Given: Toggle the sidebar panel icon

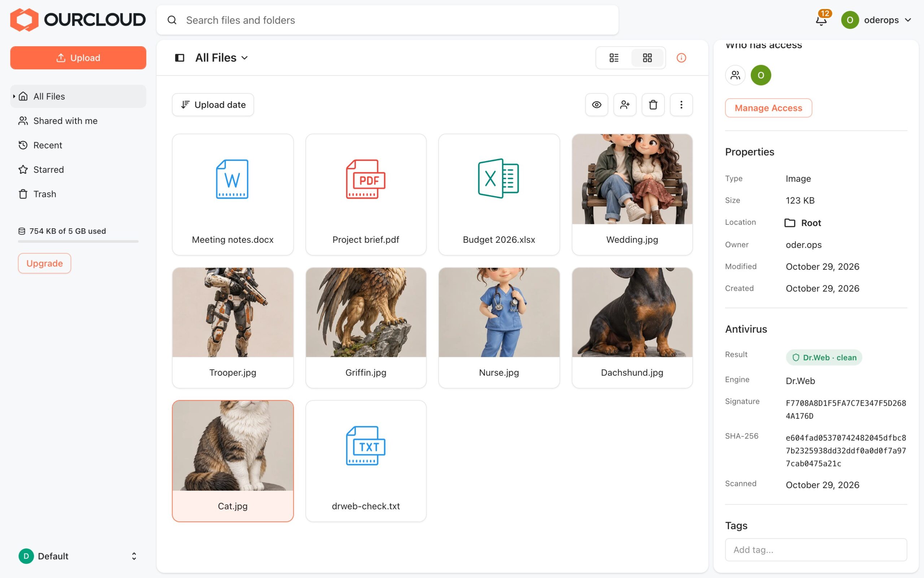Looking at the screenshot, I should [179, 58].
